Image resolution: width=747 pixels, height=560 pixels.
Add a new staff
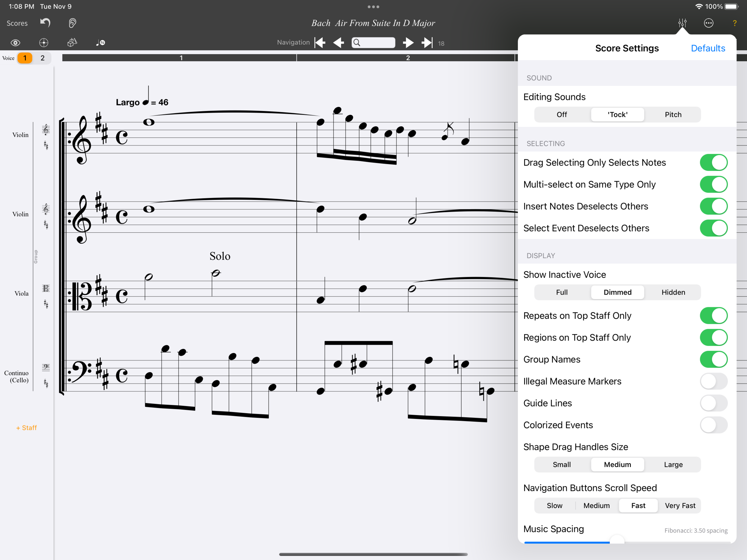[26, 428]
